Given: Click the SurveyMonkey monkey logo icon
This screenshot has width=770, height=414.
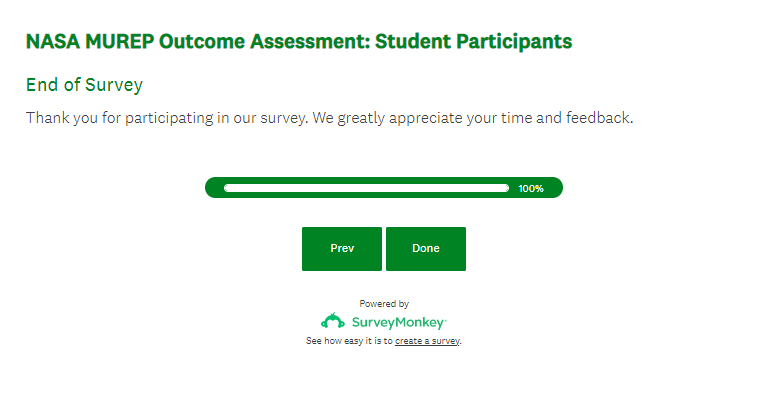Looking at the screenshot, I should (x=333, y=321).
